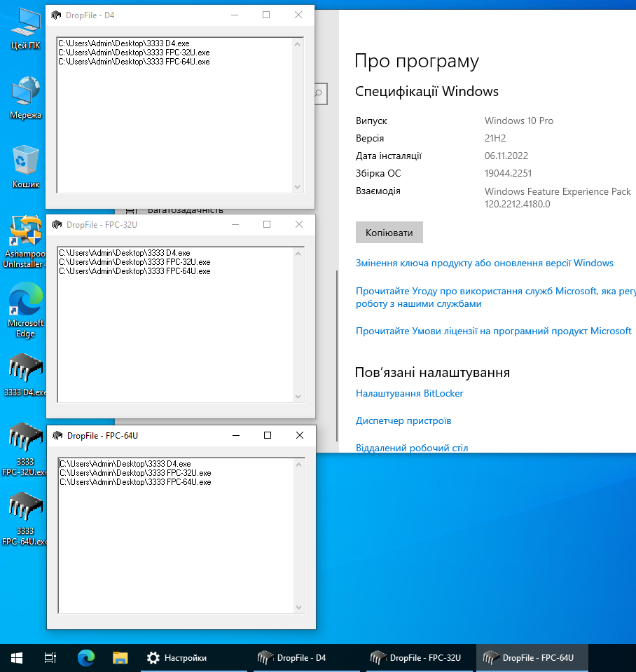Image resolution: width=636 pixels, height=672 pixels.
Task: Open This PC (Цей ПК) desktop icon
Action: click(x=26, y=24)
